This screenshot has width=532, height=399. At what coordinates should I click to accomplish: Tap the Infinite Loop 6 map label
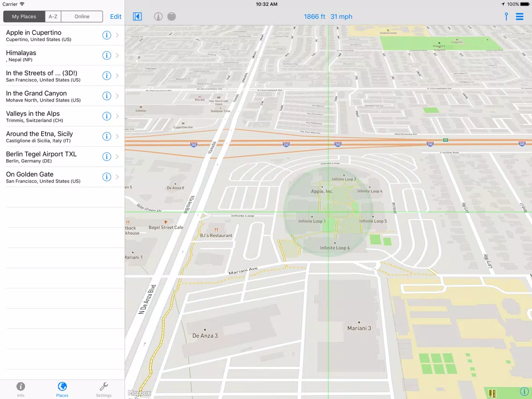pos(335,248)
